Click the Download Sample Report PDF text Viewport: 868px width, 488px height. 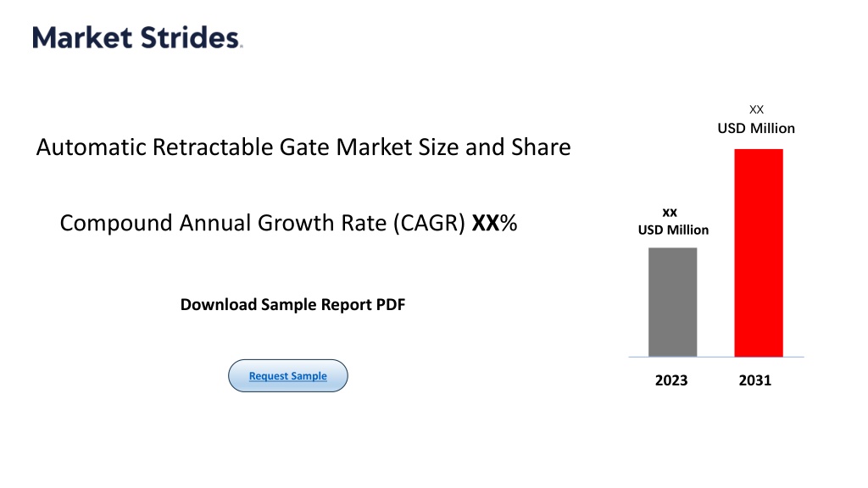tap(292, 304)
